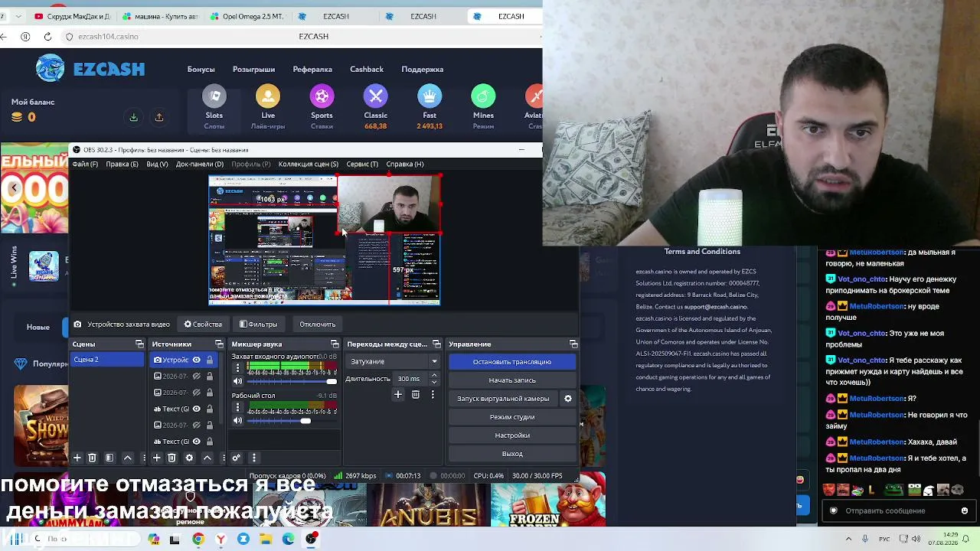The height and width of the screenshot is (551, 980).
Task: Toggle lock on last Текст (GDI) source
Action: coord(209,442)
